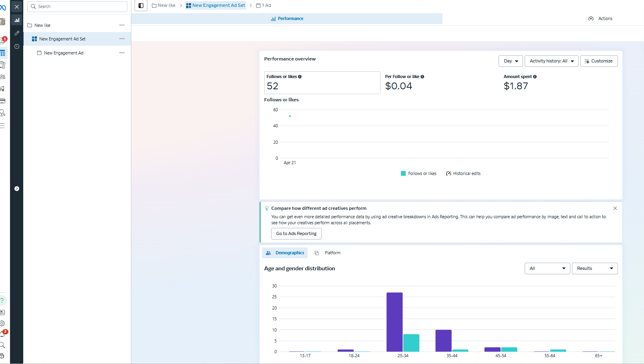
Task: Expand the Activity history: All dropdown
Action: click(x=551, y=61)
